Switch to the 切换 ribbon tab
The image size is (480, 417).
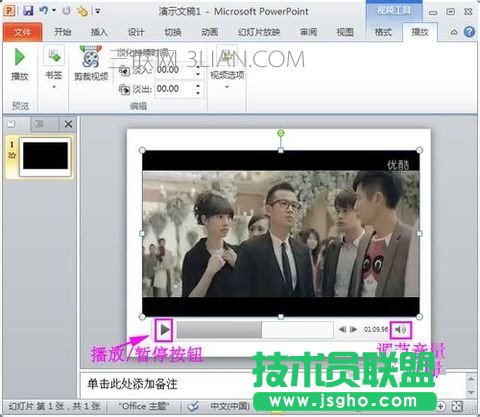(173, 32)
